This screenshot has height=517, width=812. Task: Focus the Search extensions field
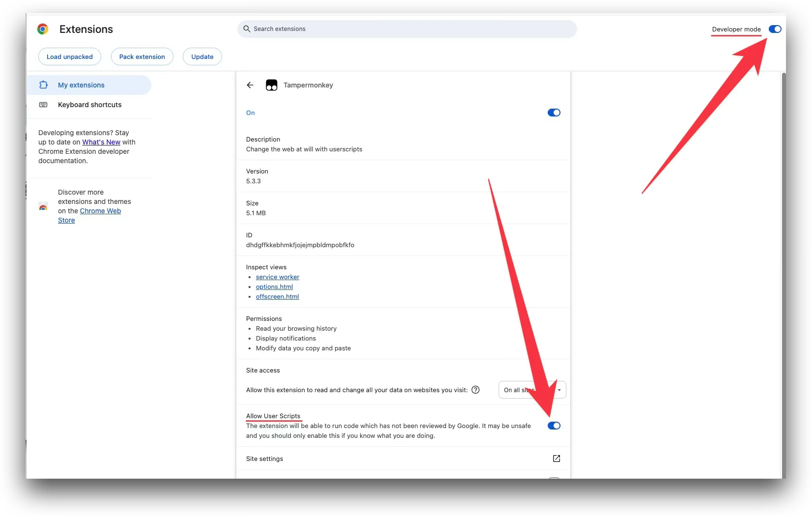tap(407, 29)
